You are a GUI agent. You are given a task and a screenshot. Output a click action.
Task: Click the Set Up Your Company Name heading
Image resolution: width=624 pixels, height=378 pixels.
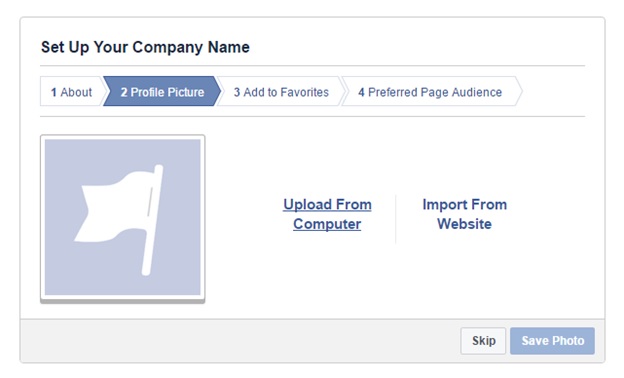(x=145, y=47)
